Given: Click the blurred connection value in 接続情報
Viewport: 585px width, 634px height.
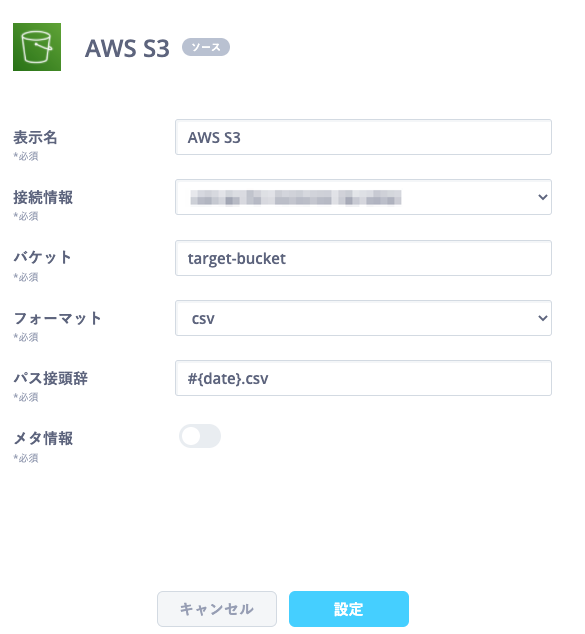Looking at the screenshot, I should (x=296, y=198).
